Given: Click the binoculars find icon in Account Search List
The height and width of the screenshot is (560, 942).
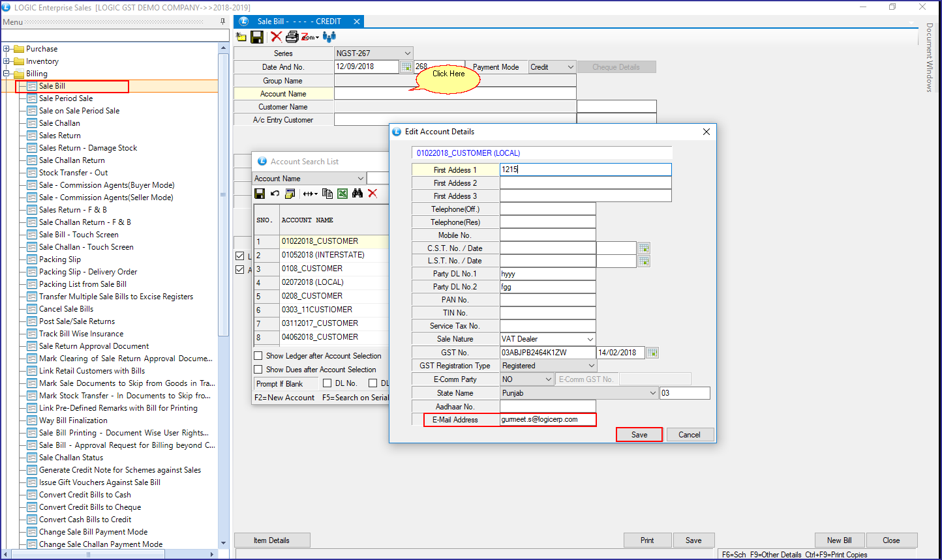Looking at the screenshot, I should click(x=357, y=194).
